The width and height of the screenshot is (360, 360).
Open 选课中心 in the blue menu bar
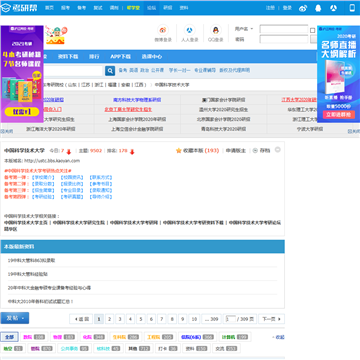[x=152, y=57]
